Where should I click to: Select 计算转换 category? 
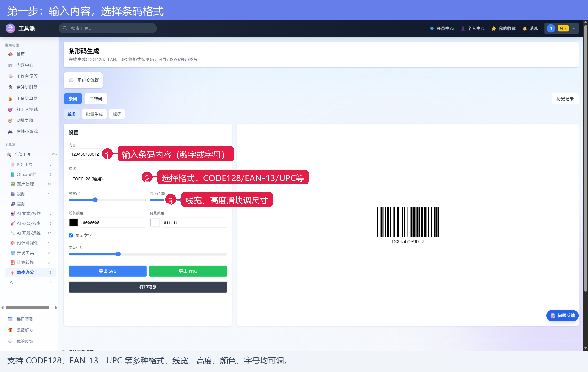(x=31, y=263)
